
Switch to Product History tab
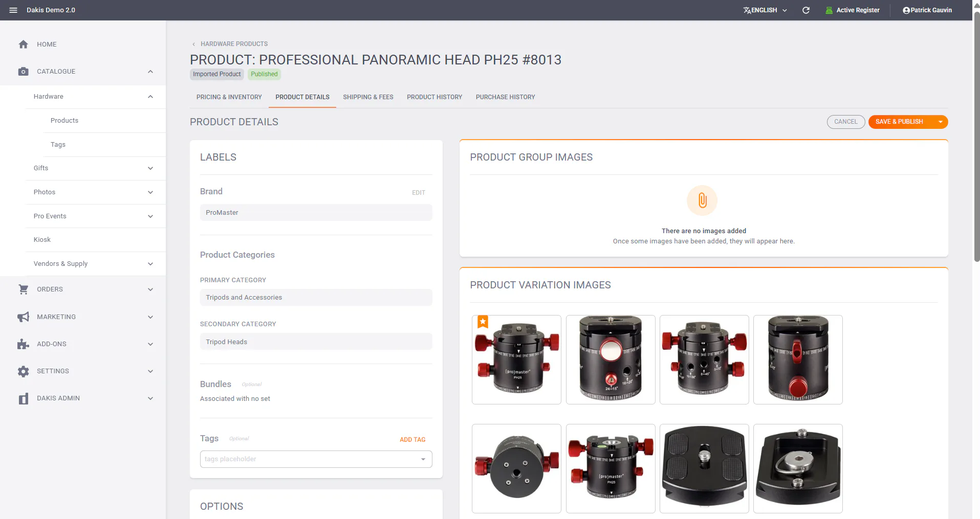click(434, 97)
